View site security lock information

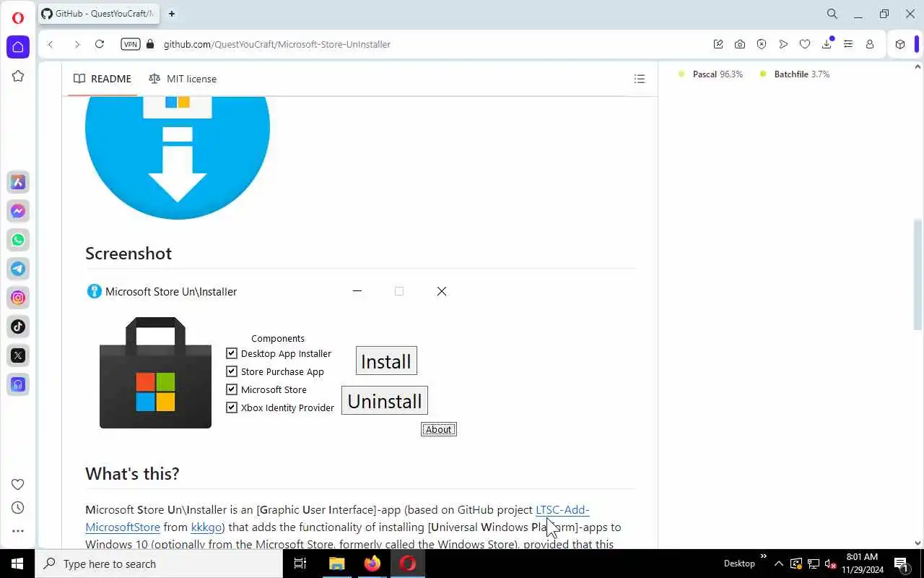point(150,44)
